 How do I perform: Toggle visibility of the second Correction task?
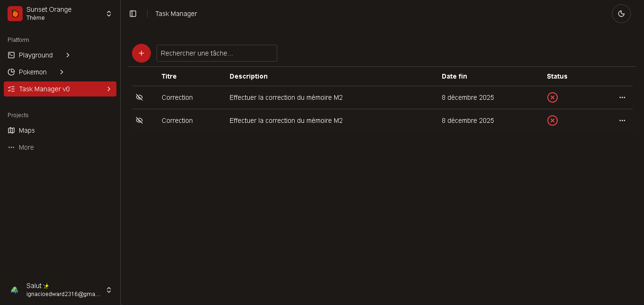pyautogui.click(x=139, y=120)
